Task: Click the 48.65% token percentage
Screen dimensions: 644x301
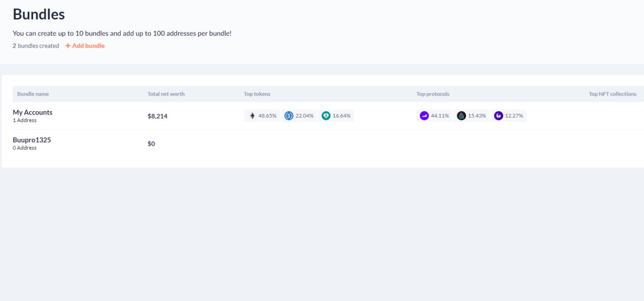Action: click(x=267, y=116)
